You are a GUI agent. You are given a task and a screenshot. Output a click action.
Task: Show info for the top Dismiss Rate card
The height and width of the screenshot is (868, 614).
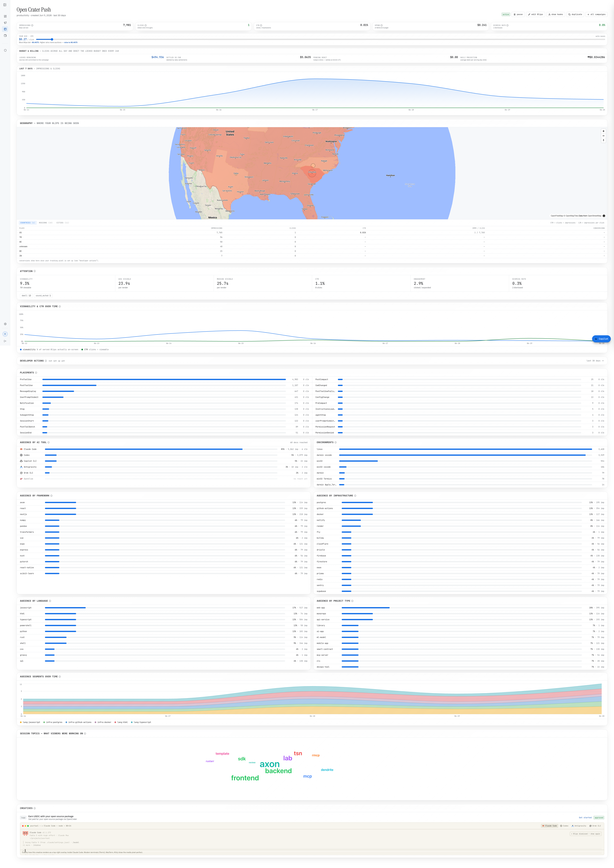pyautogui.click(x=507, y=25)
